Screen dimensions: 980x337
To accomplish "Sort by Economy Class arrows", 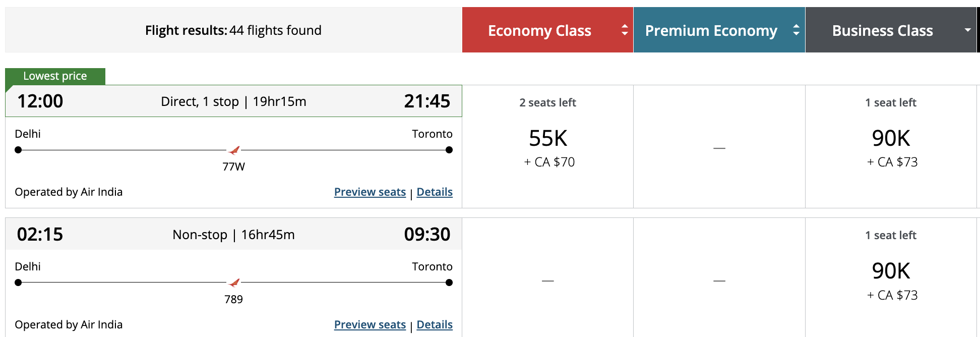I will click(x=625, y=30).
